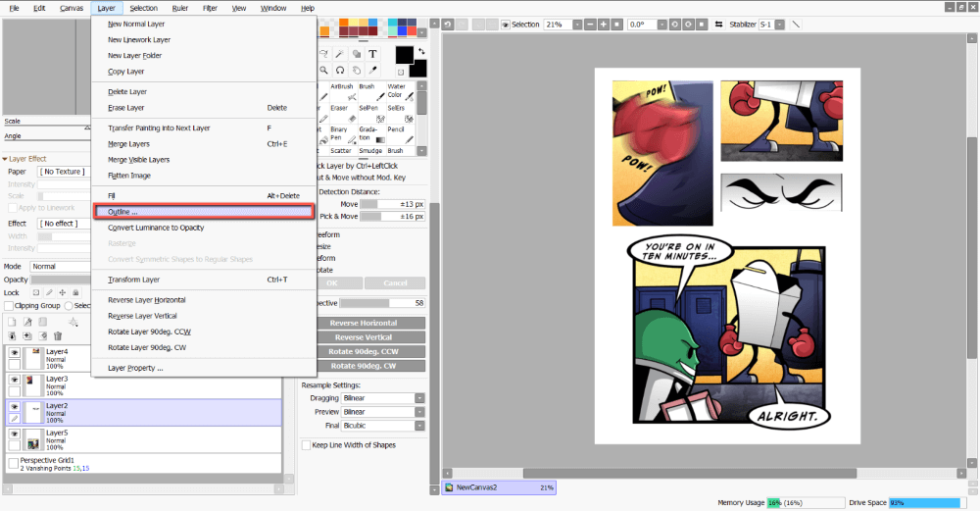Collapse the Layer Effect section

tap(5, 159)
